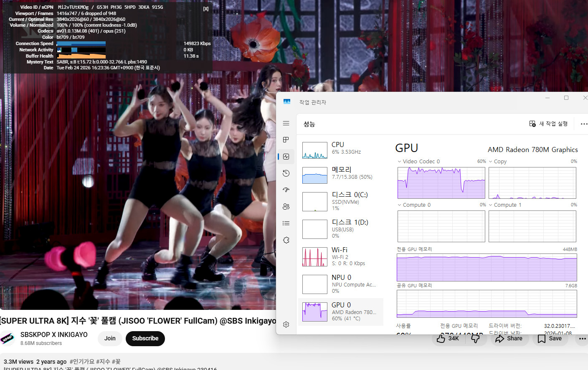Close the stats for nerds overlay
This screenshot has width=588, height=370.
[x=206, y=9]
